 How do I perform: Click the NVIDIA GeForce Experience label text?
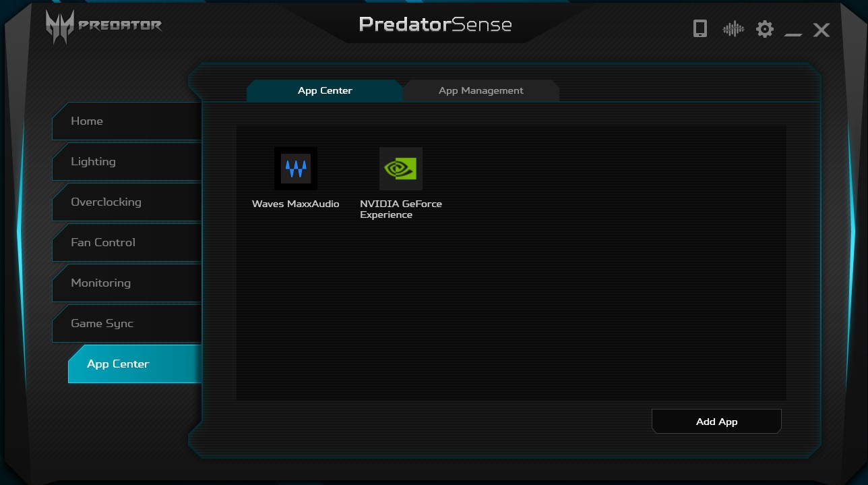401,209
